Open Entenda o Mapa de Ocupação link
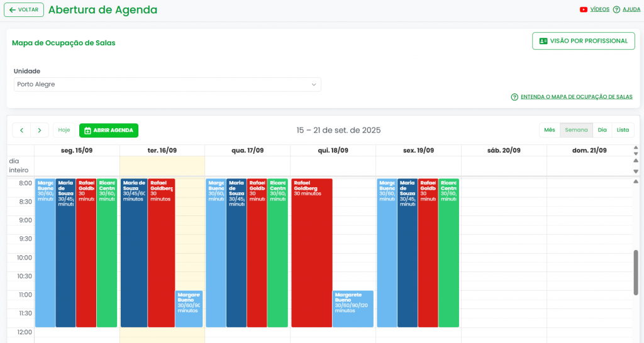This screenshot has width=644, height=343. [572, 97]
